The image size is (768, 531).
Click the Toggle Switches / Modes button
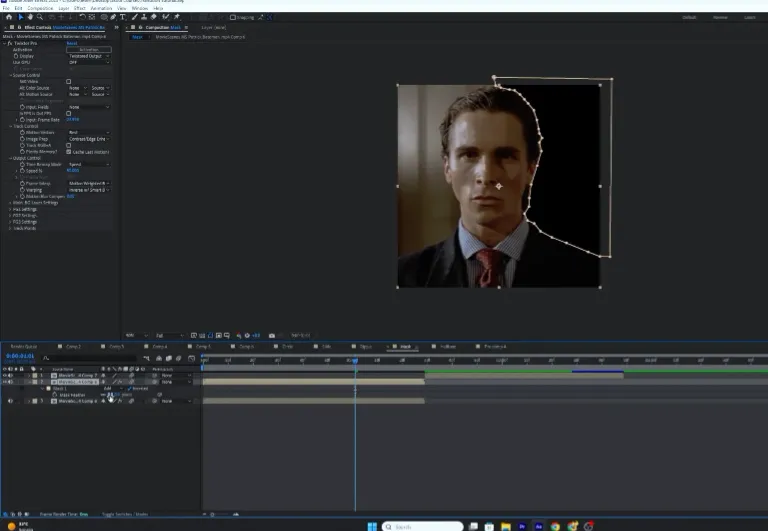click(x=125, y=514)
